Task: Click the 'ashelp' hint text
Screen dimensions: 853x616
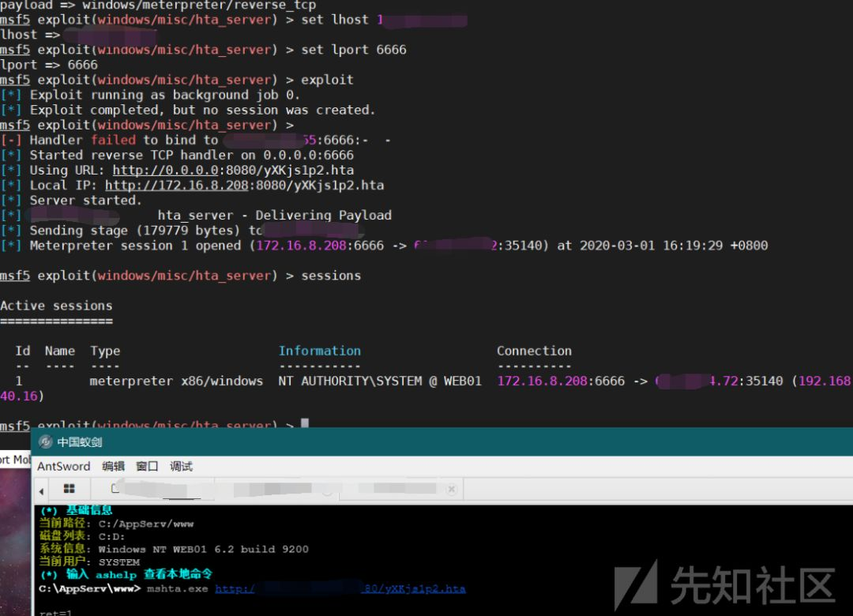Action: pos(116,575)
